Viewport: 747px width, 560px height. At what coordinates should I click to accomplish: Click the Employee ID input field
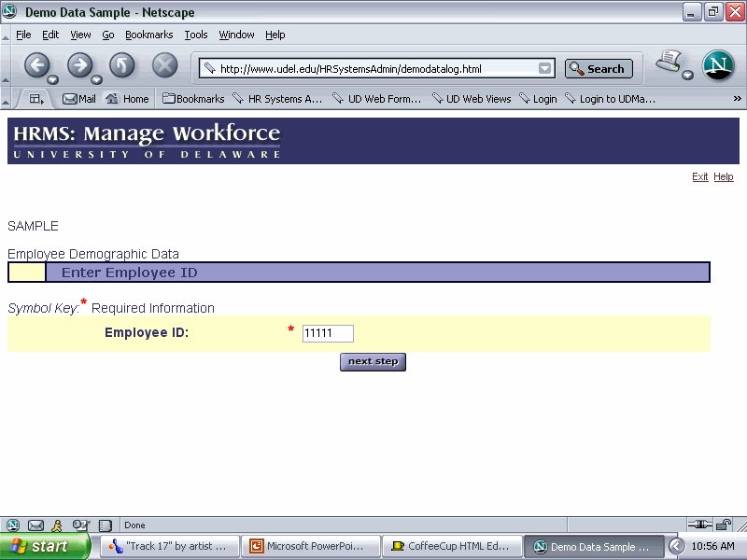pos(328,333)
